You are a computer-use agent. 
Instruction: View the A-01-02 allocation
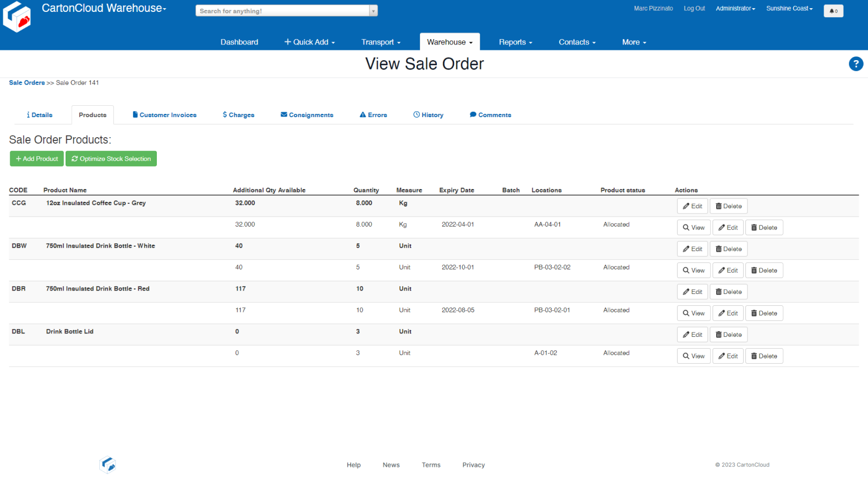point(694,356)
